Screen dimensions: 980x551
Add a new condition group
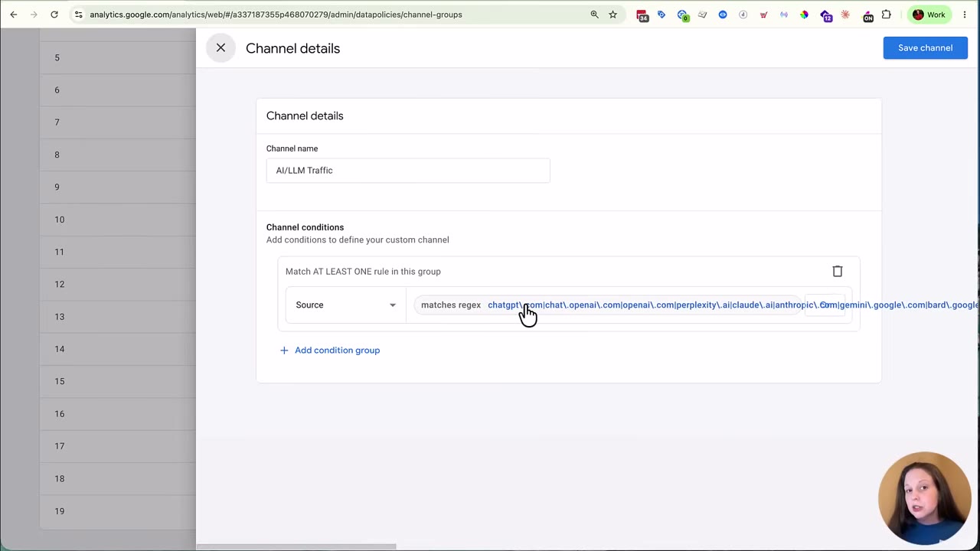(330, 350)
